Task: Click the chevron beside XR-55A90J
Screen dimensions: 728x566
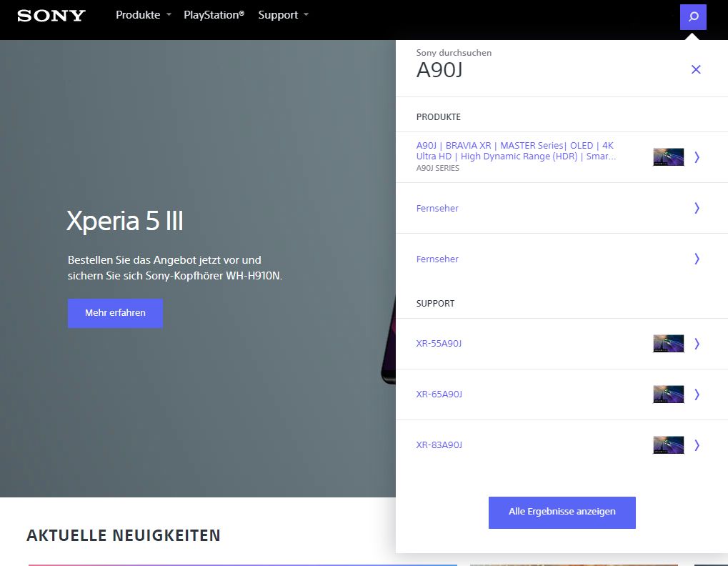Action: click(697, 344)
